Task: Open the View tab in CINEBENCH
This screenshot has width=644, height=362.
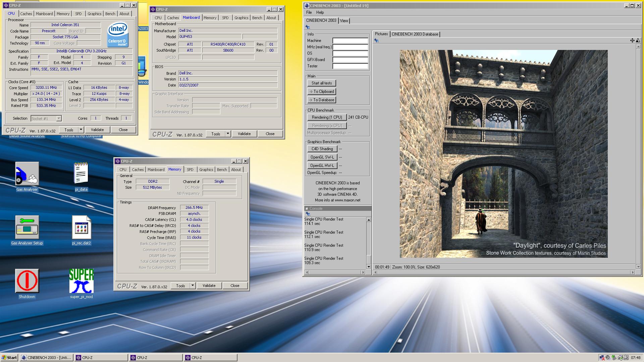Action: tap(344, 21)
